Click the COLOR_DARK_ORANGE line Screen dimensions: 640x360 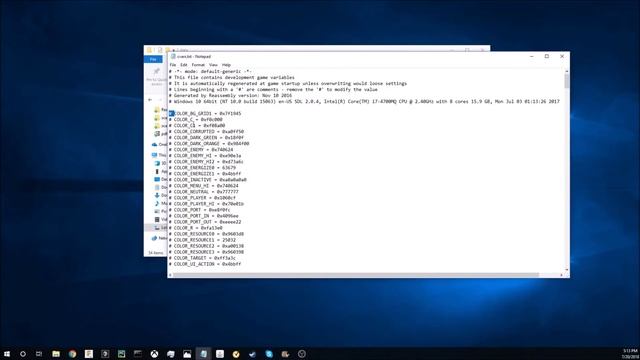[209, 144]
